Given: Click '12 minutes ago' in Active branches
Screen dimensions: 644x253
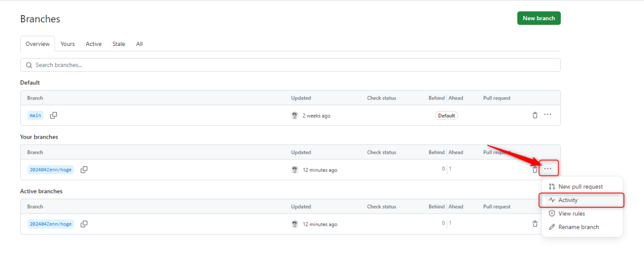Looking at the screenshot, I should coord(320,224).
